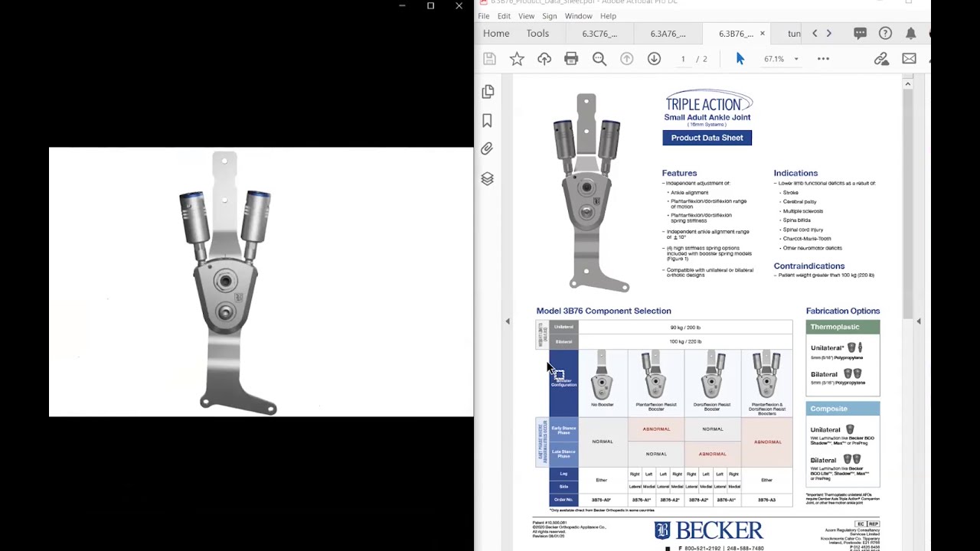
Task: Select the Model 3B76 Component Selection heading
Action: click(x=603, y=311)
